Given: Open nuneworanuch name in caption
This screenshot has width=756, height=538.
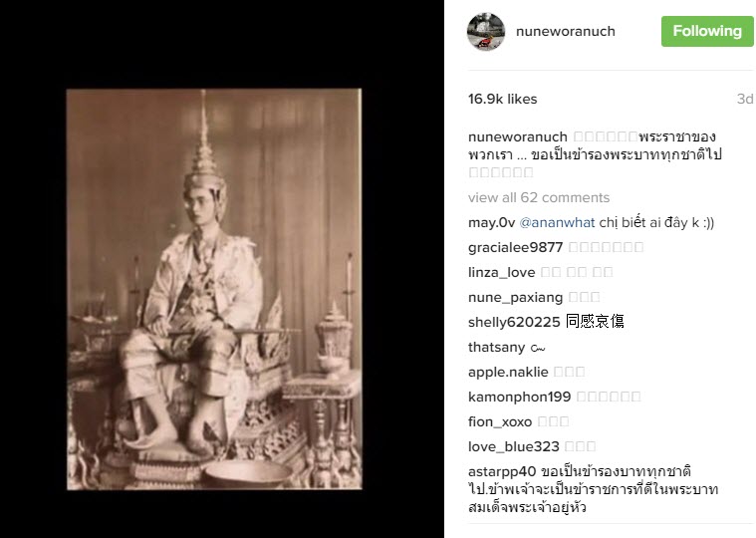Looking at the screenshot, I should (517, 136).
